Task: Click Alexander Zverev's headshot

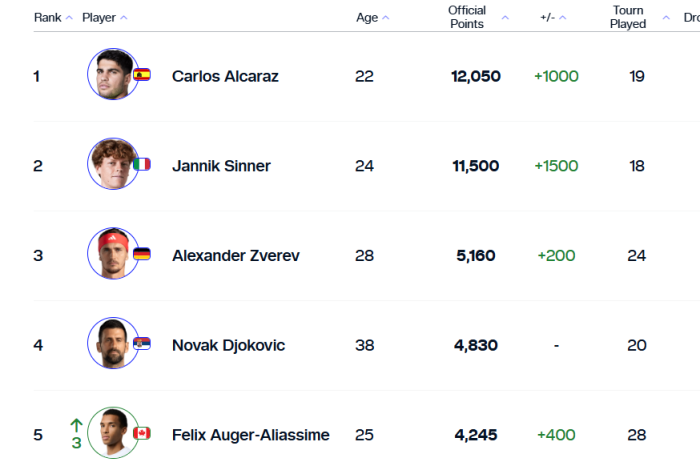Action: (112, 254)
